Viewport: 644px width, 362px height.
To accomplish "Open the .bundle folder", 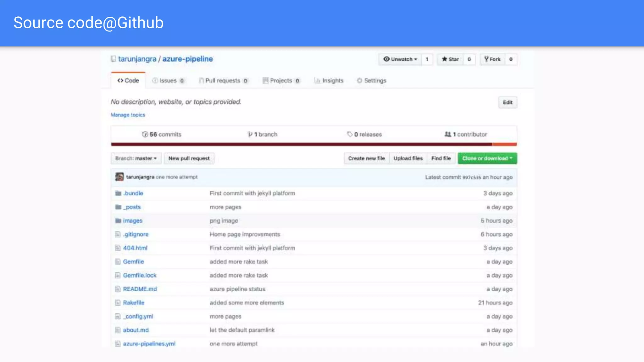I will pyautogui.click(x=133, y=193).
